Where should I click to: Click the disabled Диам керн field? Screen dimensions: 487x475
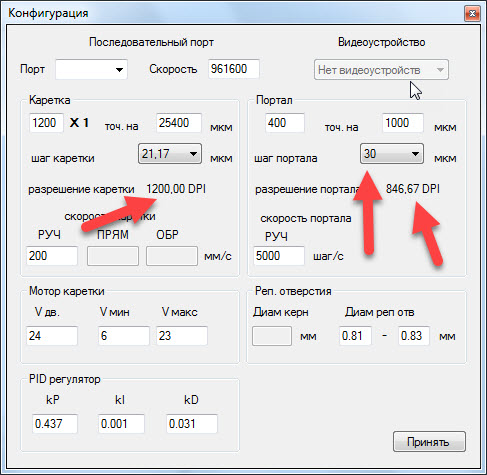(272, 336)
